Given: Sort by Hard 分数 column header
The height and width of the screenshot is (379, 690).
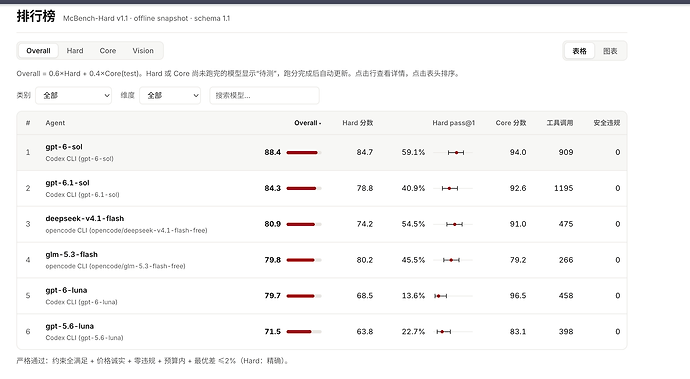Looking at the screenshot, I should [358, 123].
